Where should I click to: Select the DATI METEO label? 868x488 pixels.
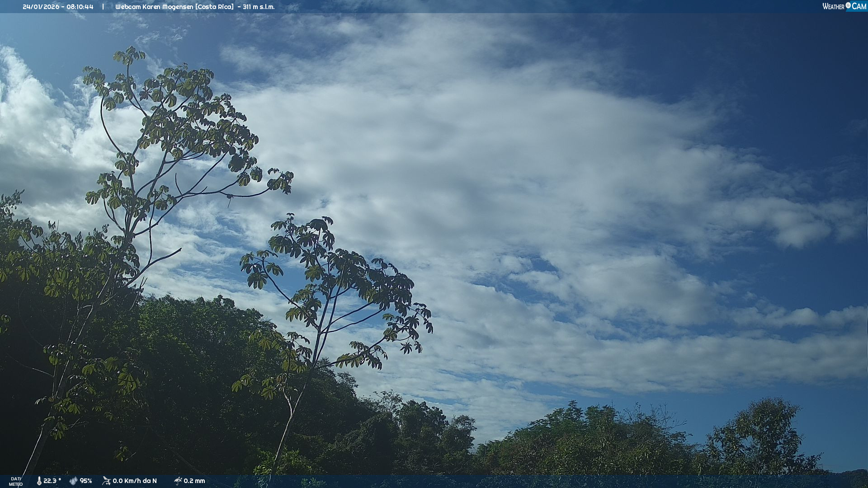coord(16,481)
